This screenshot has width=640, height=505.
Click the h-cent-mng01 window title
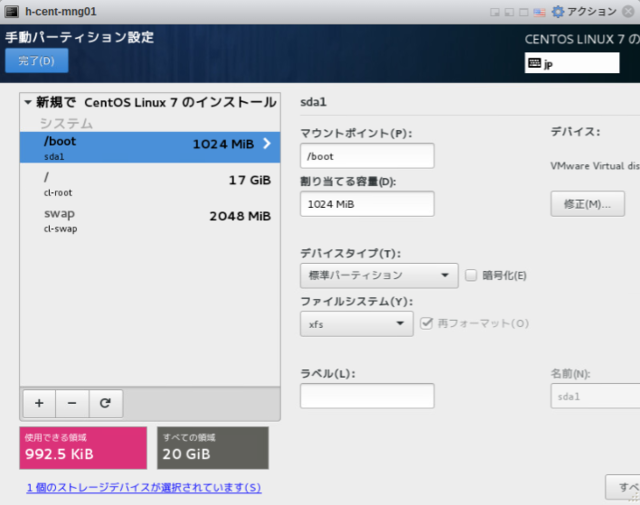(61, 11)
